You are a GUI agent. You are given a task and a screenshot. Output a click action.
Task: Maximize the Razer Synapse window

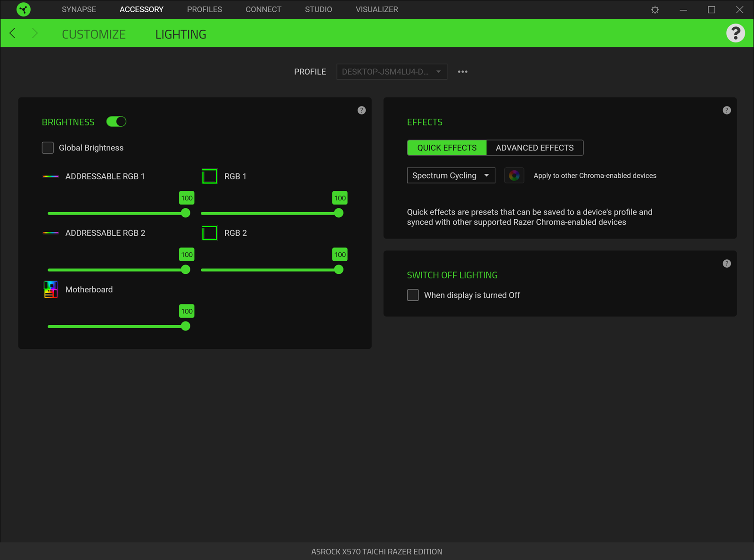click(712, 9)
